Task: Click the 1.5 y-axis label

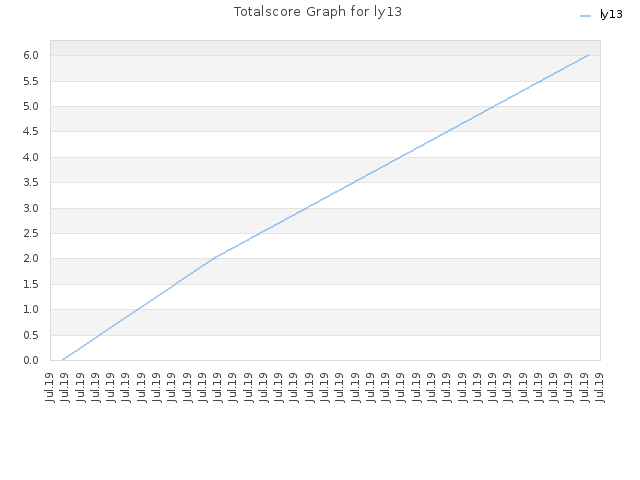Action: (x=31, y=284)
